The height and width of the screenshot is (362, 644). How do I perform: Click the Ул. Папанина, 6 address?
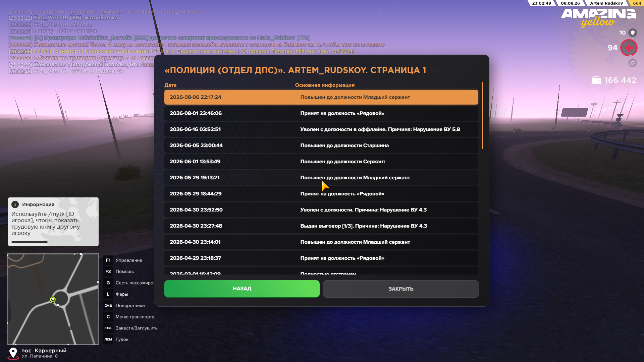pos(40,356)
